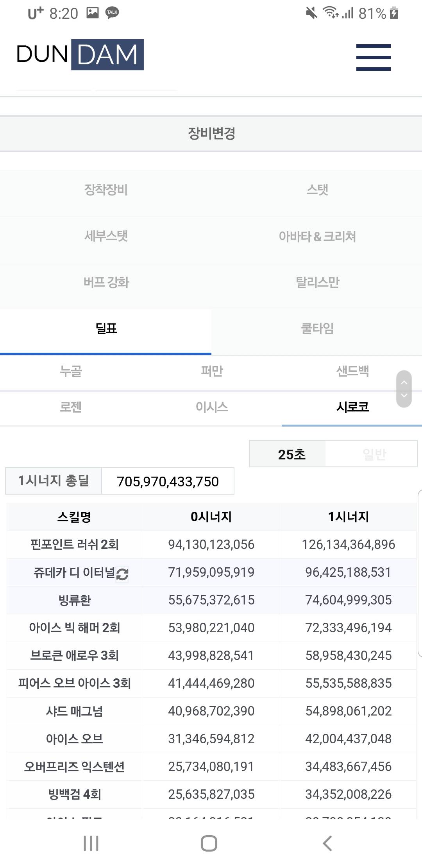Click the value 55,675,372,615

(211, 600)
